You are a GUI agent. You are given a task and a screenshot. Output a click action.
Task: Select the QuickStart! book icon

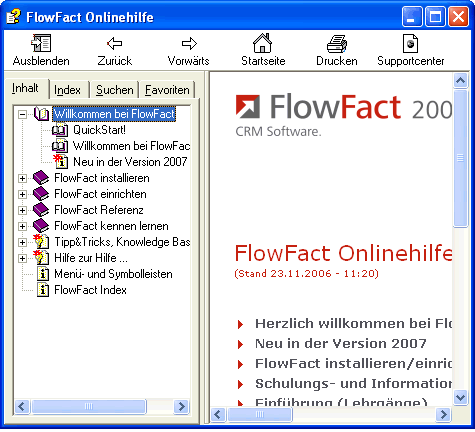click(x=60, y=130)
